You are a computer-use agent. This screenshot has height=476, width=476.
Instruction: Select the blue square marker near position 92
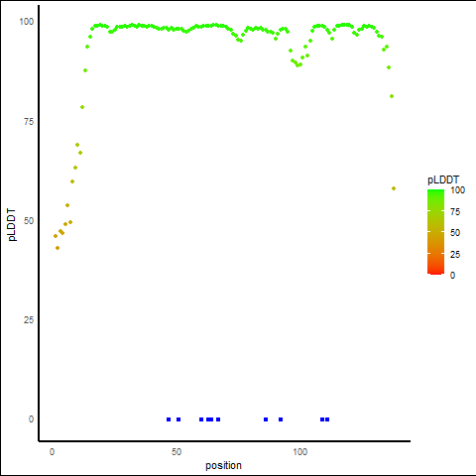[x=281, y=419]
